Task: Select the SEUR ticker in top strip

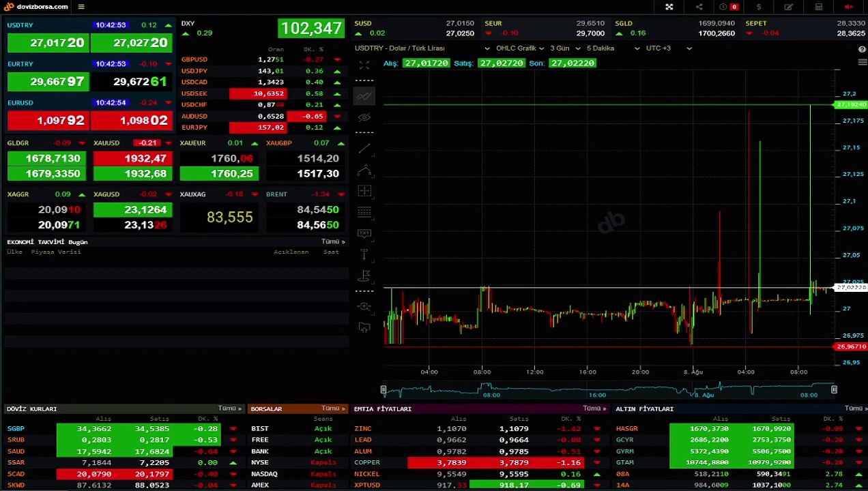Action: [x=545, y=28]
